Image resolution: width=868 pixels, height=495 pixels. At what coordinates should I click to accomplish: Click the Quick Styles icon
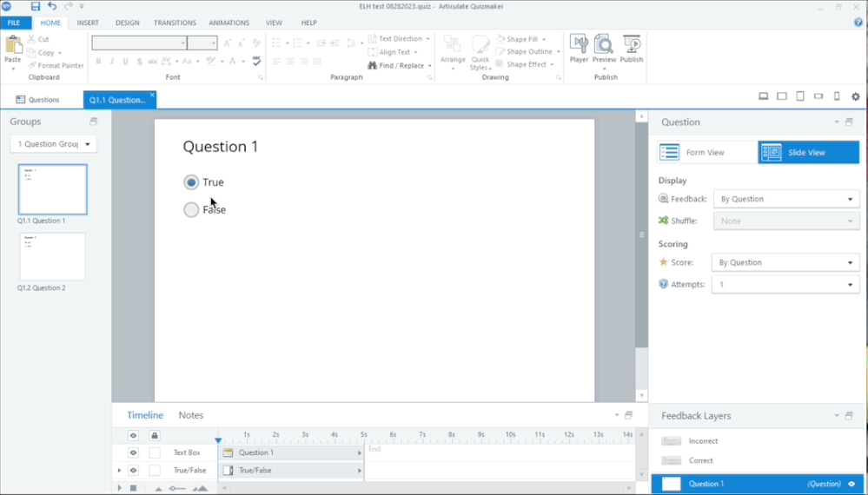click(480, 52)
